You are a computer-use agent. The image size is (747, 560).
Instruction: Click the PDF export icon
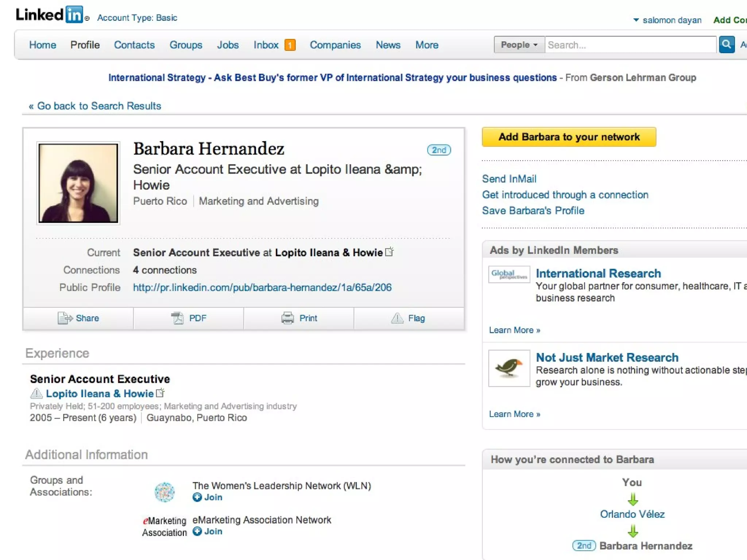[178, 318]
